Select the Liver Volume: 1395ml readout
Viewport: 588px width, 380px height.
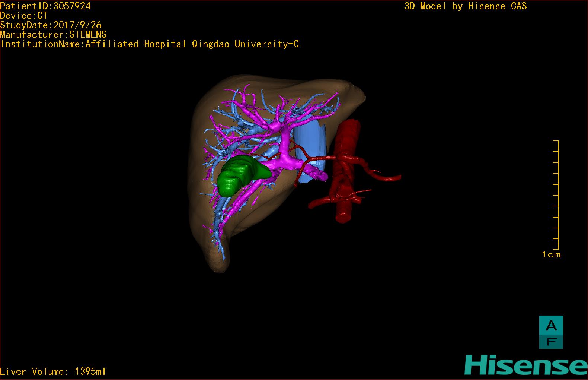click(x=53, y=371)
